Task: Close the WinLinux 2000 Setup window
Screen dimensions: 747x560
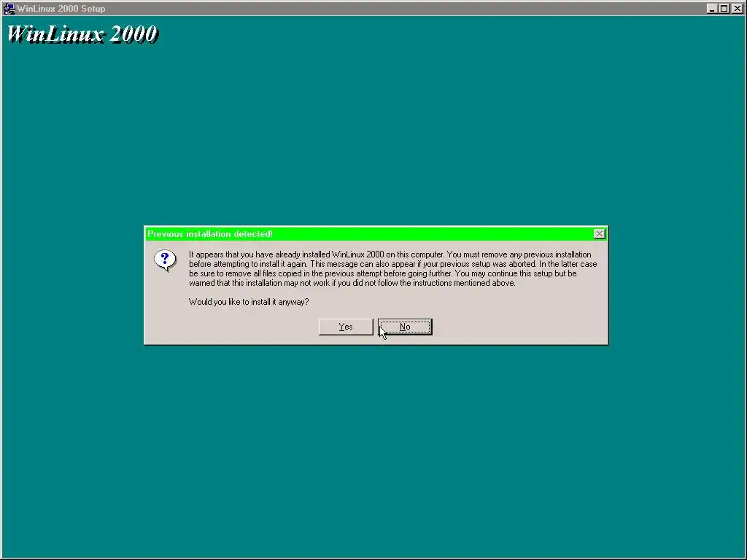Action: pyautogui.click(x=737, y=8)
